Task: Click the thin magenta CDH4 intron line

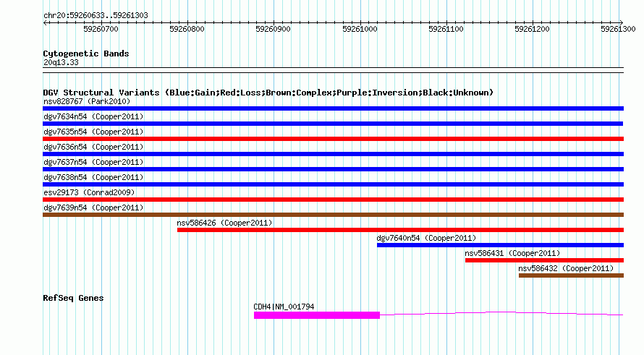Action: click(x=501, y=314)
